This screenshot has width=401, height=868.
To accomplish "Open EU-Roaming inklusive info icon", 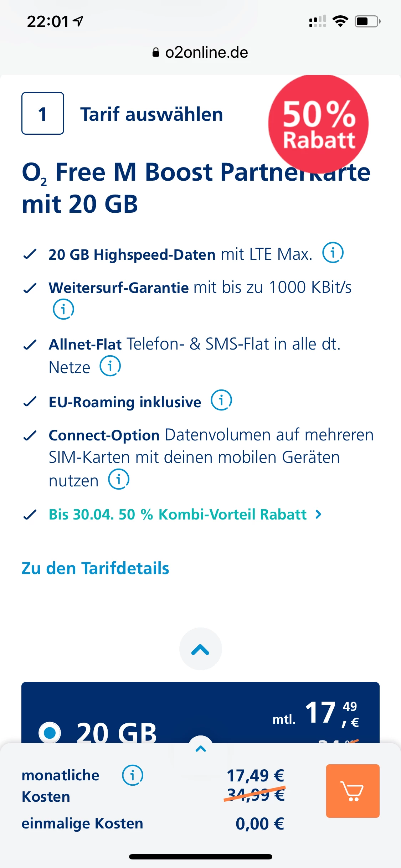I will 221,400.
